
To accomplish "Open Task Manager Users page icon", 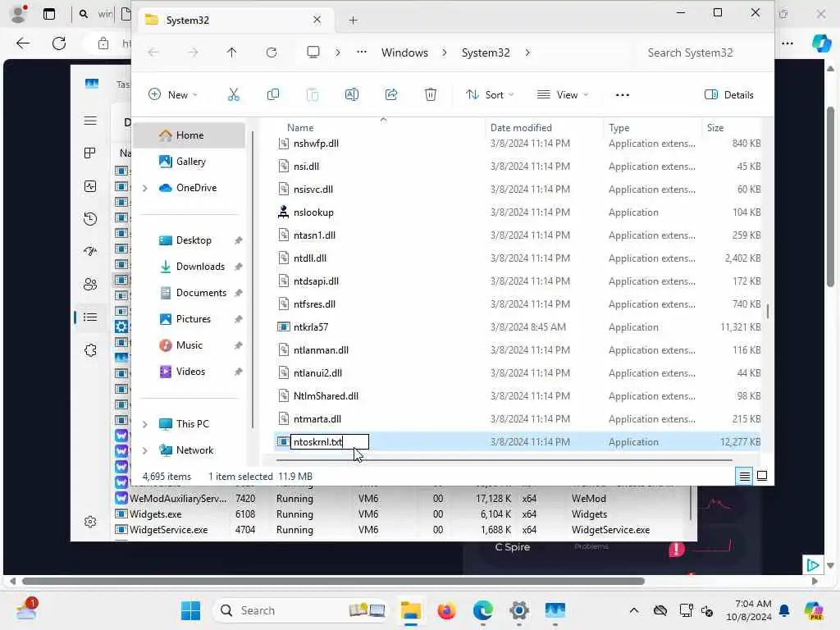I will click(90, 284).
